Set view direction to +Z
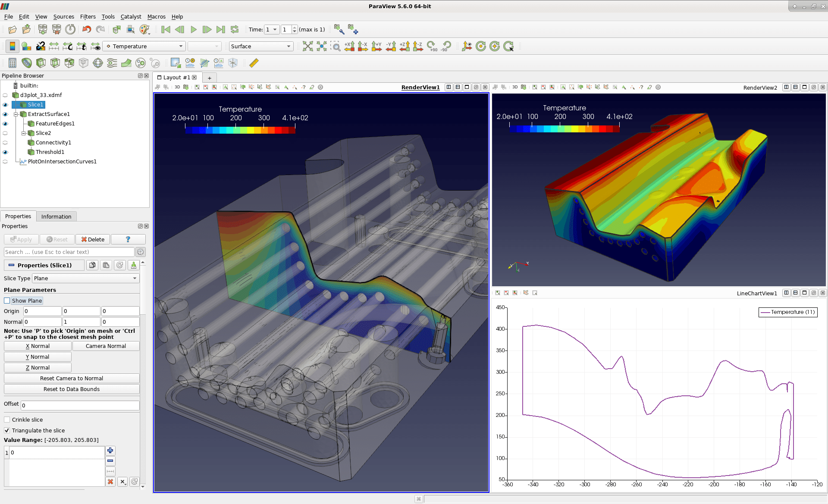Screen dimensions: 828x504 pos(405,46)
